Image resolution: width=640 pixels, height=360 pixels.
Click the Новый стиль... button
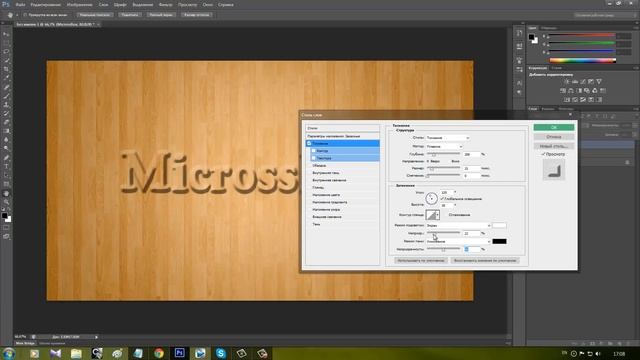tap(553, 146)
